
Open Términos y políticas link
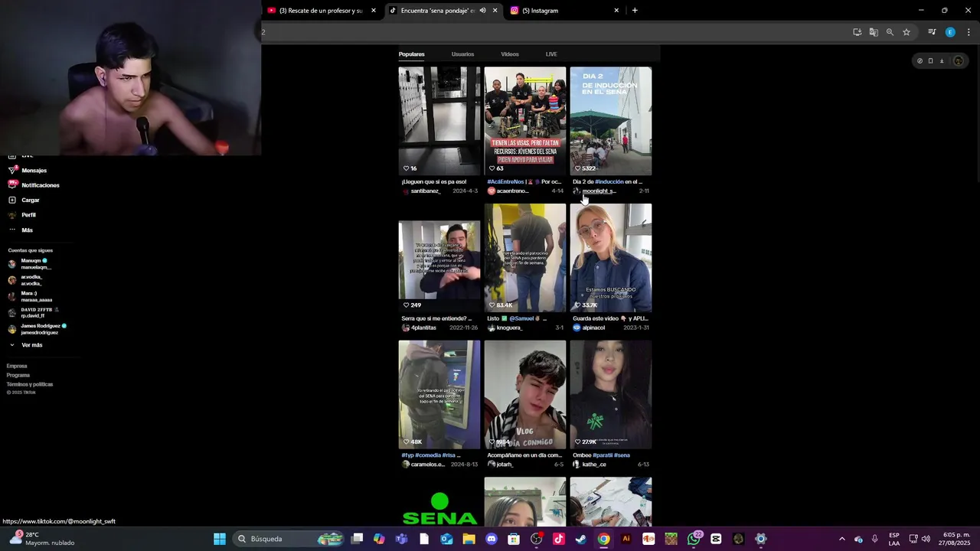tap(30, 384)
